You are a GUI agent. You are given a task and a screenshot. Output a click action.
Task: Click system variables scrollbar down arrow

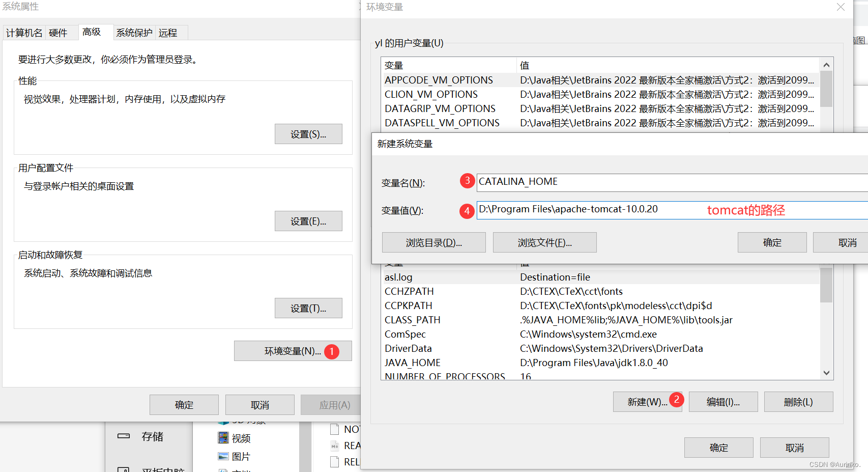pos(826,373)
